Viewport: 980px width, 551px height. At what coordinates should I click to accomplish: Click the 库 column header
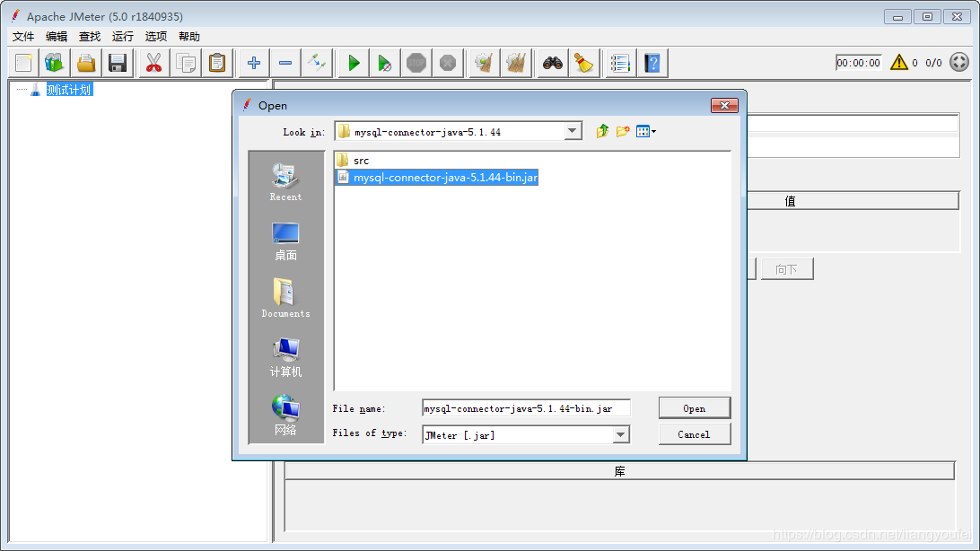619,471
